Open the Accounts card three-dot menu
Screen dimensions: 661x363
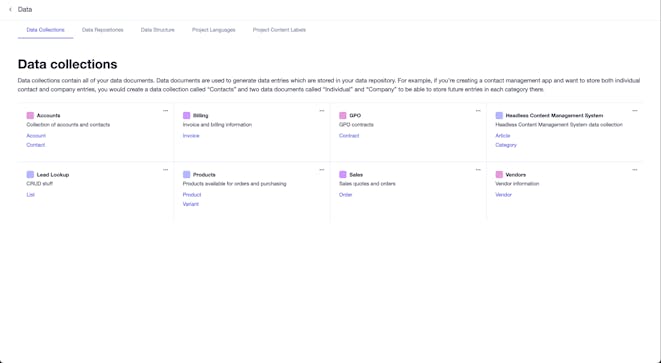click(165, 111)
